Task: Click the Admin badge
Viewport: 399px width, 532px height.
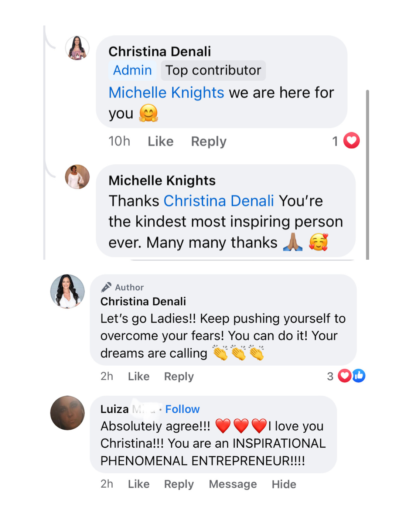Action: pos(132,70)
